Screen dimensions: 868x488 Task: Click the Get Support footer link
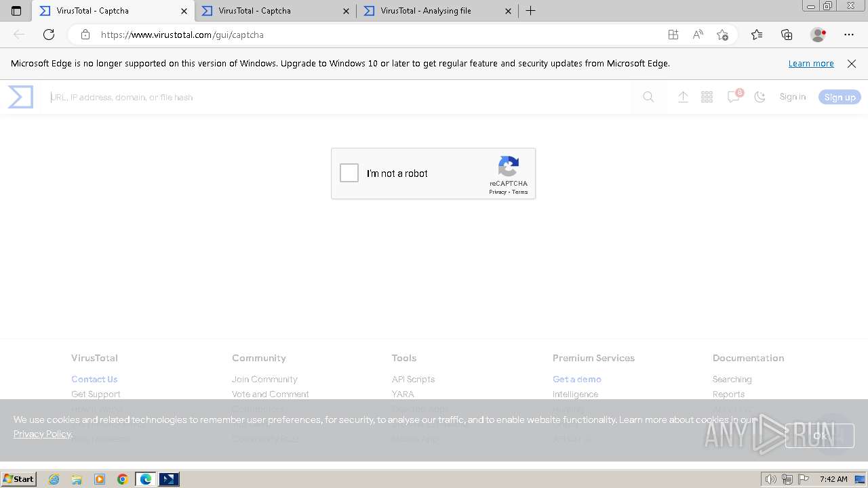(x=96, y=394)
